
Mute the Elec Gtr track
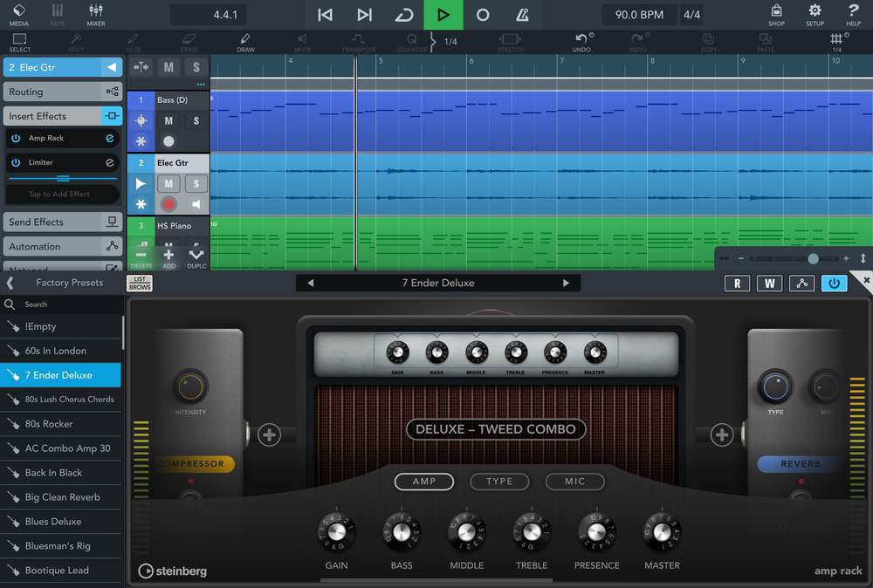pos(168,183)
